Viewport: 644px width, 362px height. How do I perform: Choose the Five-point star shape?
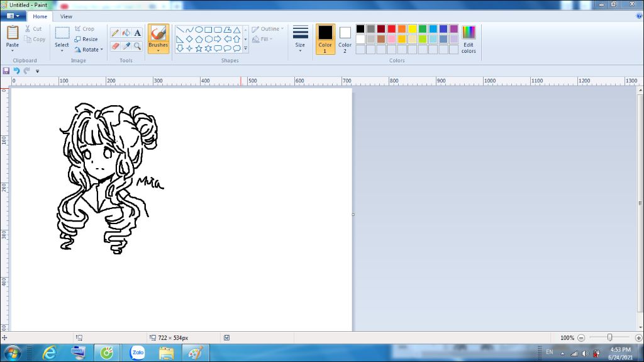pos(199,48)
